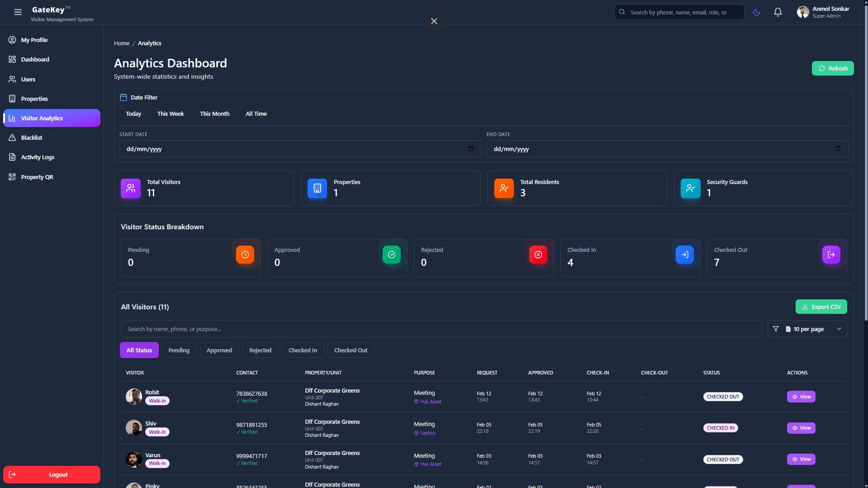Toggle dark mode moon icon

click(x=756, y=12)
